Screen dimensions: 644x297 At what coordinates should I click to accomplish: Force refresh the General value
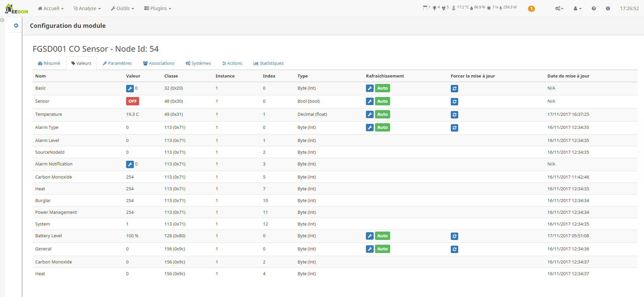(x=454, y=249)
